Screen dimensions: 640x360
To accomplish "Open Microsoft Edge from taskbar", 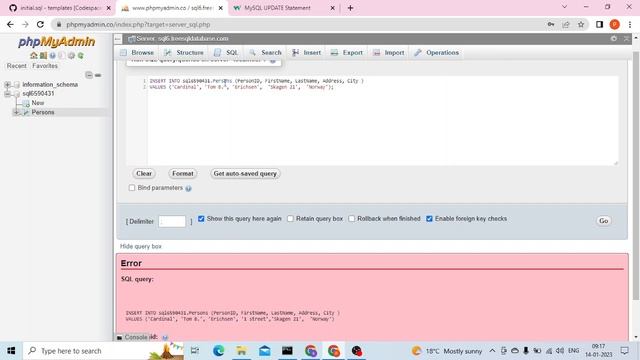I will click(x=218, y=351).
